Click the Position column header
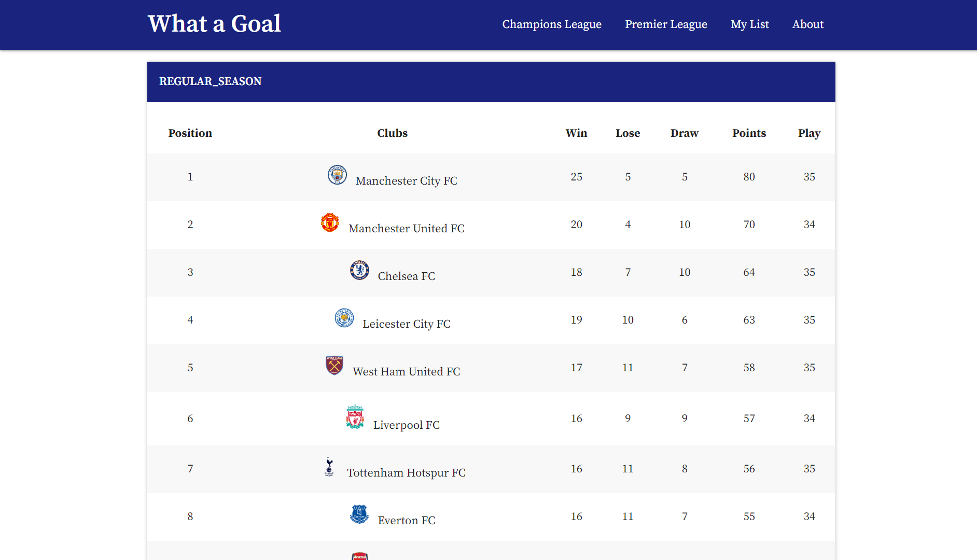The image size is (977, 560). pyautogui.click(x=190, y=133)
